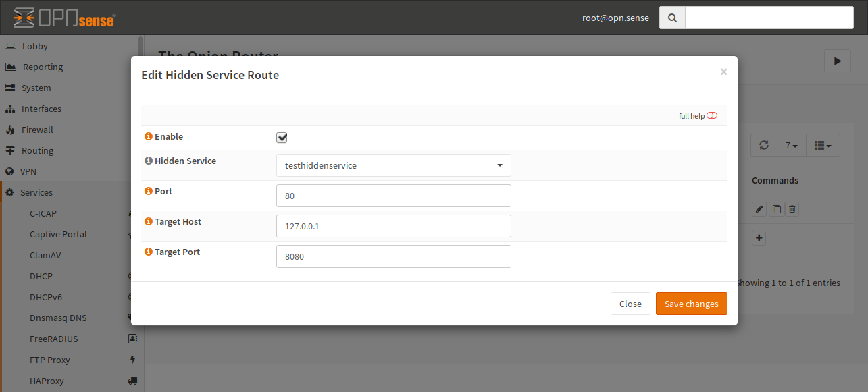868x392 pixels.
Task: Click the search magnifier icon in header
Action: 672,18
